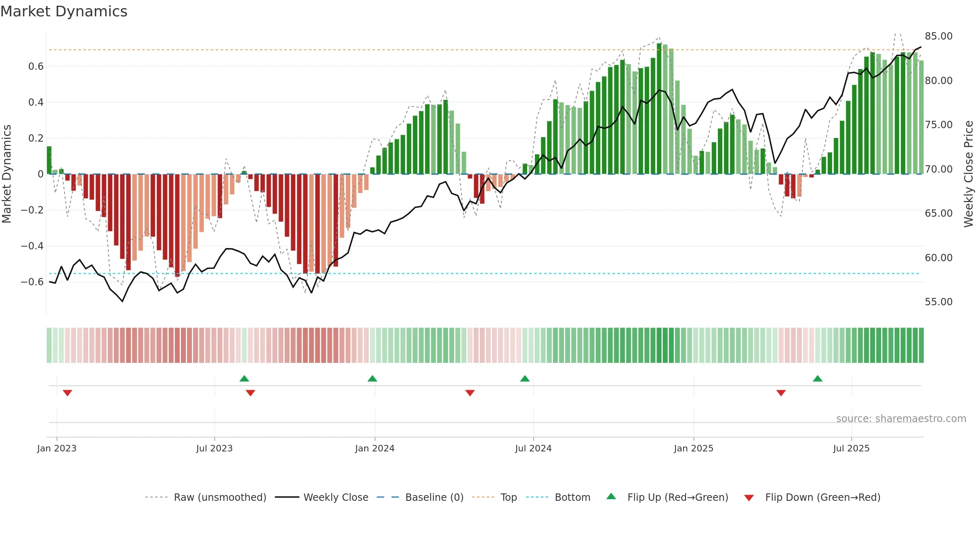Click the 75.00 price axis label
The height and width of the screenshot is (551, 980).
(x=939, y=124)
